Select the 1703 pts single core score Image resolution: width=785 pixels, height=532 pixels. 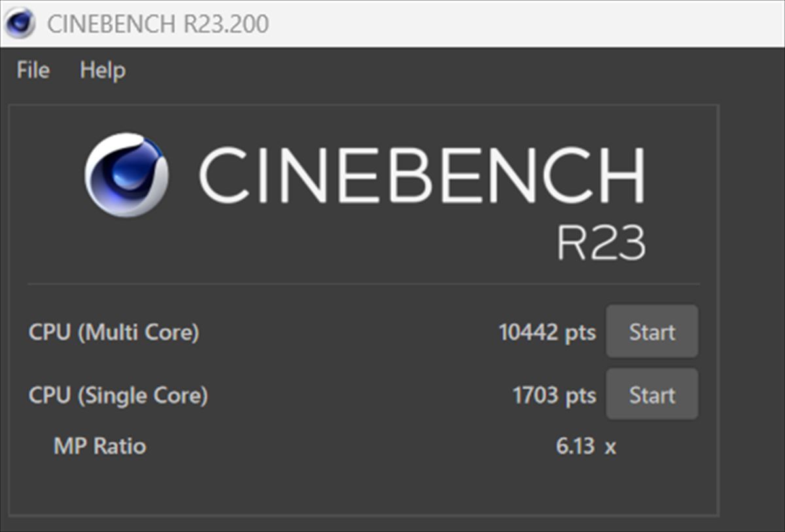pyautogui.click(x=554, y=395)
